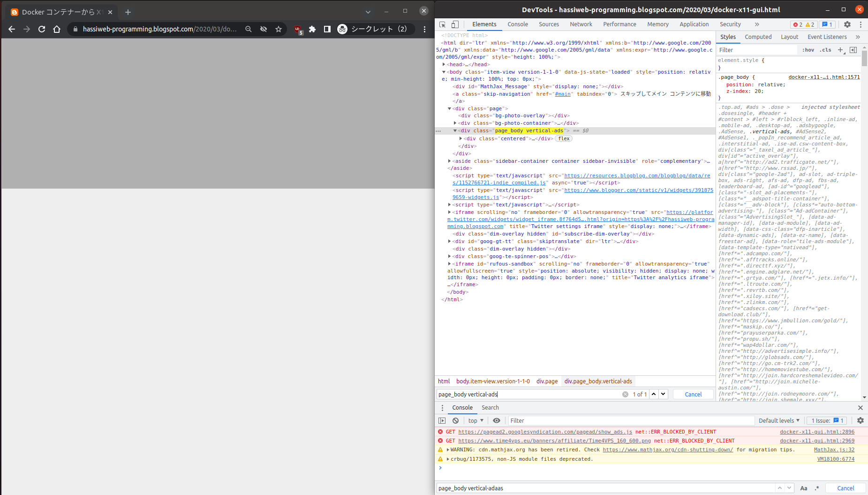The width and height of the screenshot is (868, 495).
Task: Expand the head element node
Action: tap(444, 65)
